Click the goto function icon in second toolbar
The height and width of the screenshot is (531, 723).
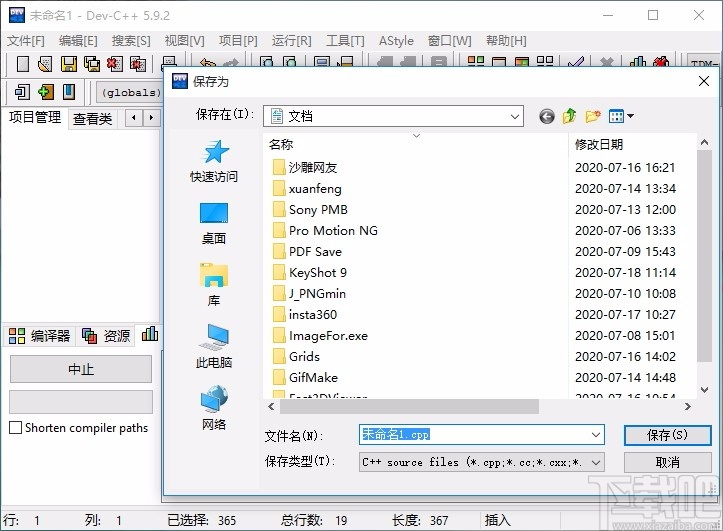point(23,92)
